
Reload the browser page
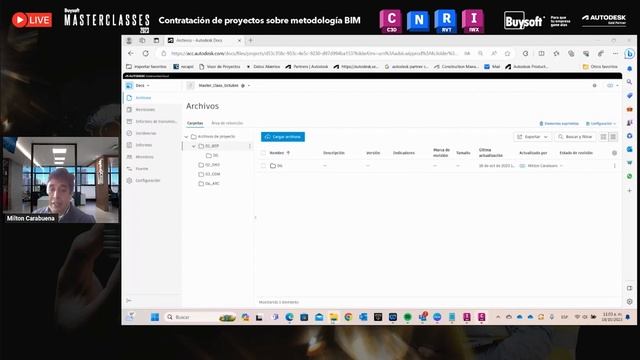[145, 53]
